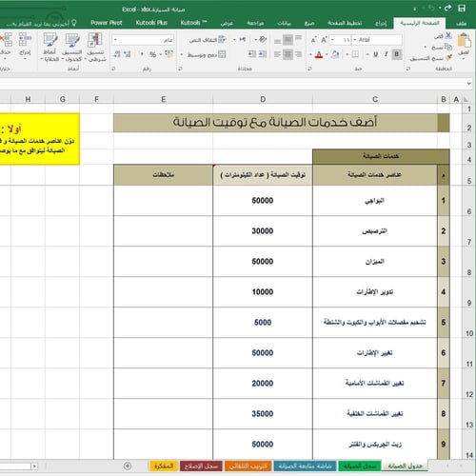
Task: Click the Cut scissors icon
Action: (448, 35)
